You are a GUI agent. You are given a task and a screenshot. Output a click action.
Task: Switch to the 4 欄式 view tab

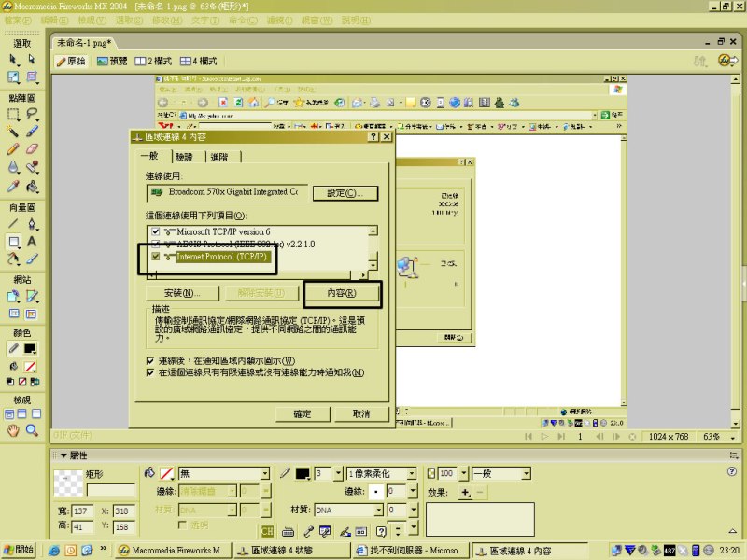click(x=198, y=61)
